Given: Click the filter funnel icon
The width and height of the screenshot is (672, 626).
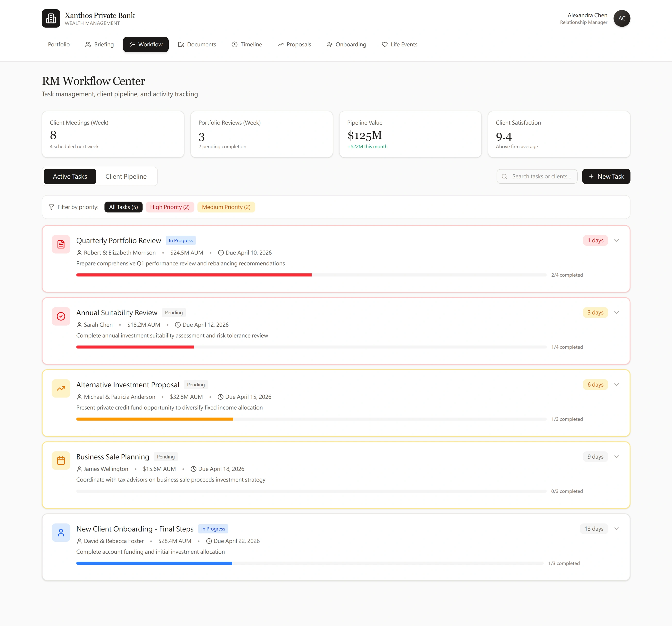Looking at the screenshot, I should pyautogui.click(x=51, y=207).
